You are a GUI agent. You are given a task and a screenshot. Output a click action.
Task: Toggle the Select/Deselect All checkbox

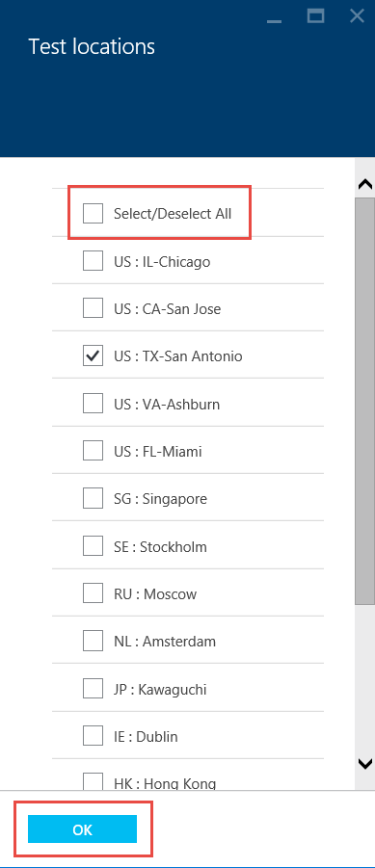click(94, 213)
